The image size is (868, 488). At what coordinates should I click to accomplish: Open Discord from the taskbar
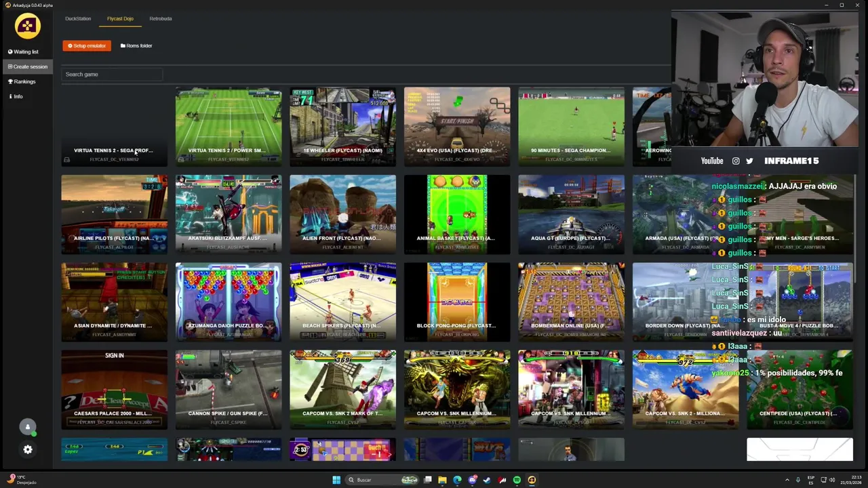(x=473, y=480)
